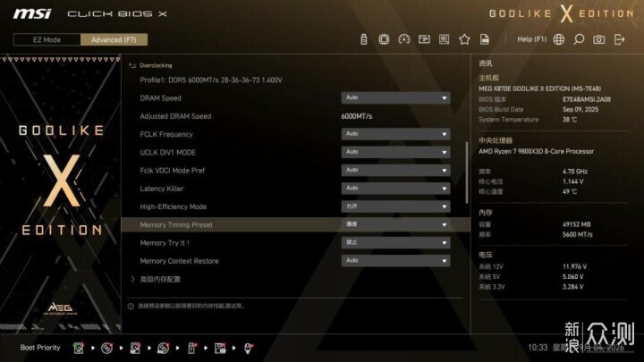Click the Memory Try It ! label
This screenshot has height=362, width=644.
point(165,242)
